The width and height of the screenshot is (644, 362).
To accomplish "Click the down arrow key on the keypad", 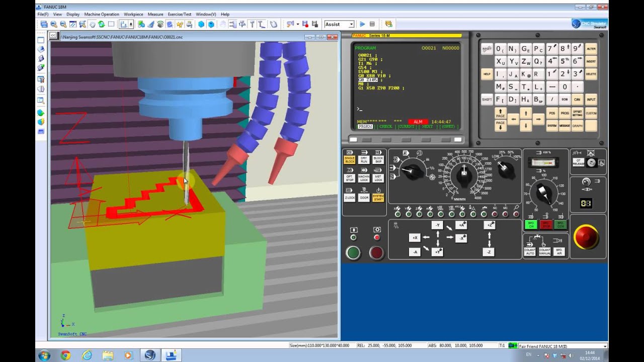I will click(525, 126).
